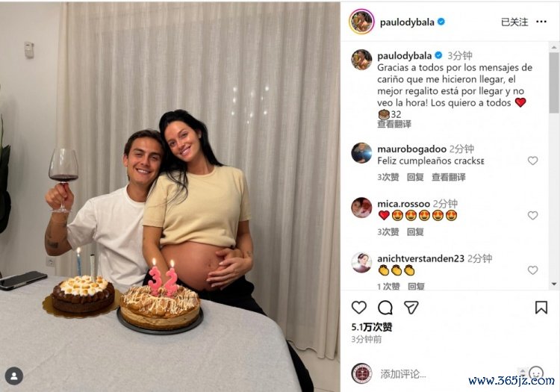Viewport: 560px width, 392px height.
Task: Reply to mica.rossoo's comment
Action: pyautogui.click(x=415, y=232)
